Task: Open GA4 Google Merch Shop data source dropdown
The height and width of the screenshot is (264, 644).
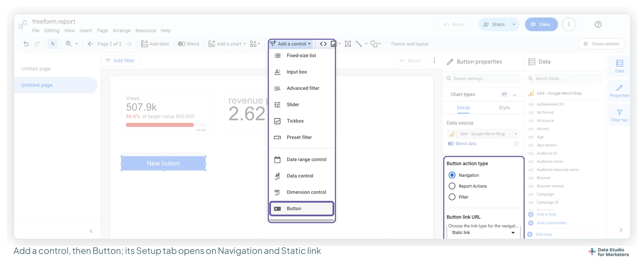Action: pyautogui.click(x=483, y=134)
